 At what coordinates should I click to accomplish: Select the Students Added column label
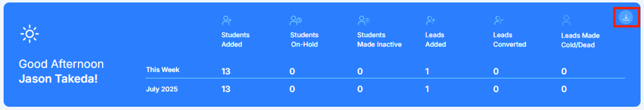pos(235,40)
